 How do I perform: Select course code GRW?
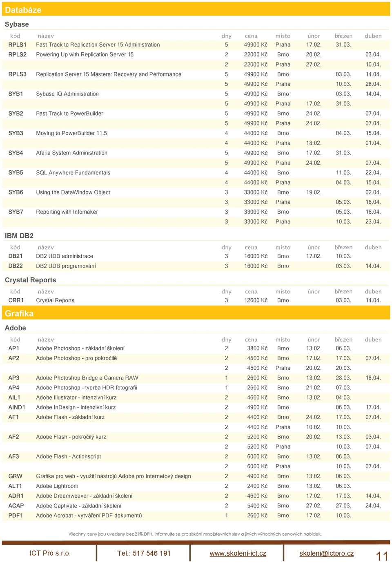pos(16,476)
